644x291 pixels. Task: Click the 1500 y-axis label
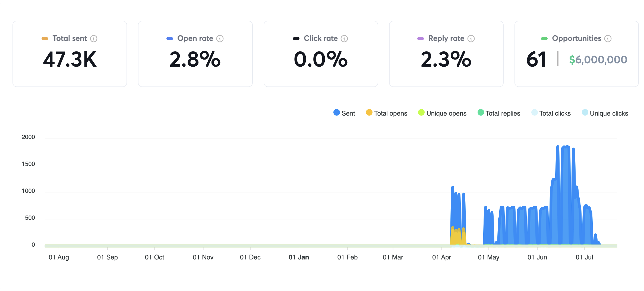[x=28, y=164]
